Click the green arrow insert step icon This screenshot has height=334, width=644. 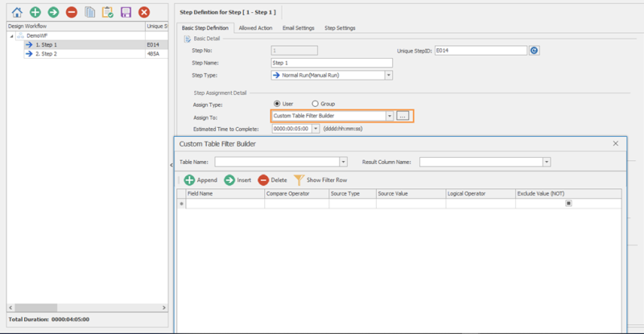[53, 12]
